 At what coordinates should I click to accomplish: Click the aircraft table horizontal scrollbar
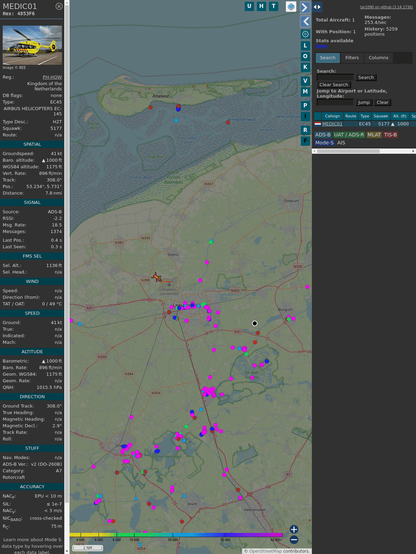[364, 151]
